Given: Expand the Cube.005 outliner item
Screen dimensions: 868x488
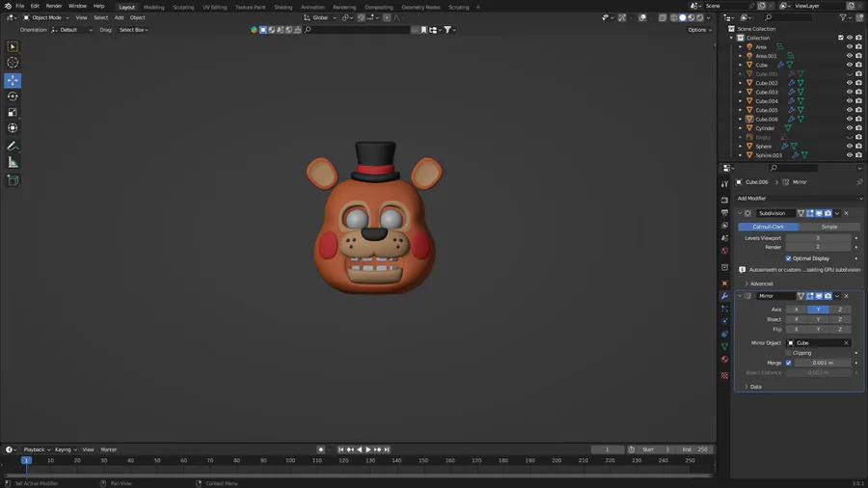Looking at the screenshot, I should 740,110.
